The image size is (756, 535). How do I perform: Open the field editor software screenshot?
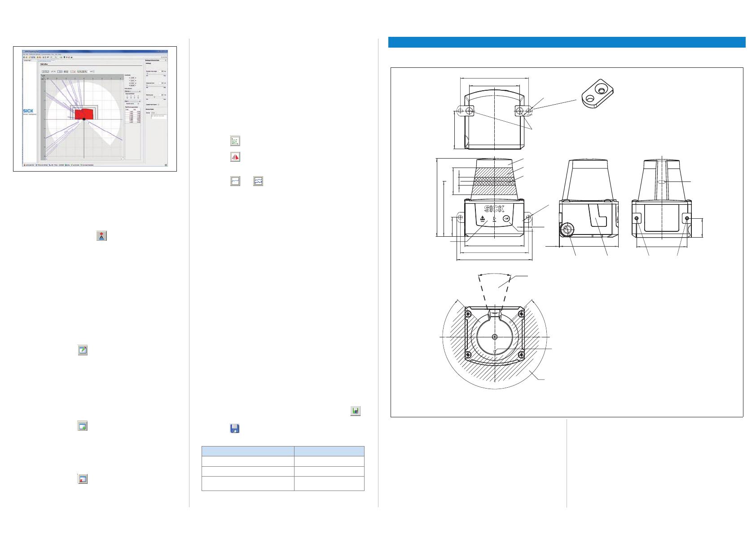[x=95, y=108]
